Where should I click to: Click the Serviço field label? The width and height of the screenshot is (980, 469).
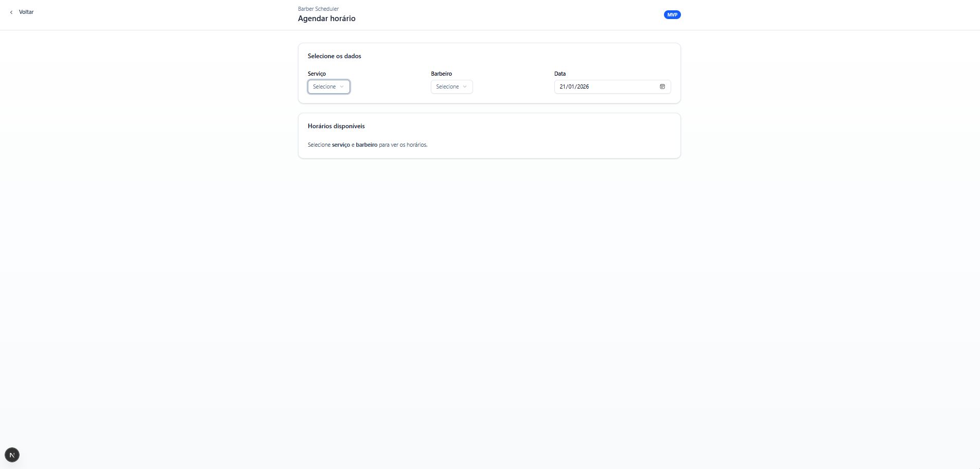tap(317, 74)
